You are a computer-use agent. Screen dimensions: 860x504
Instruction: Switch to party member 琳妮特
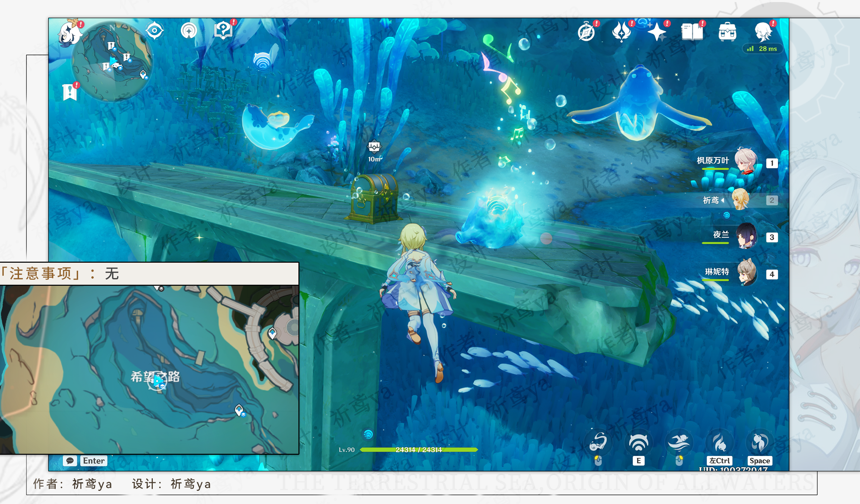[729, 272]
